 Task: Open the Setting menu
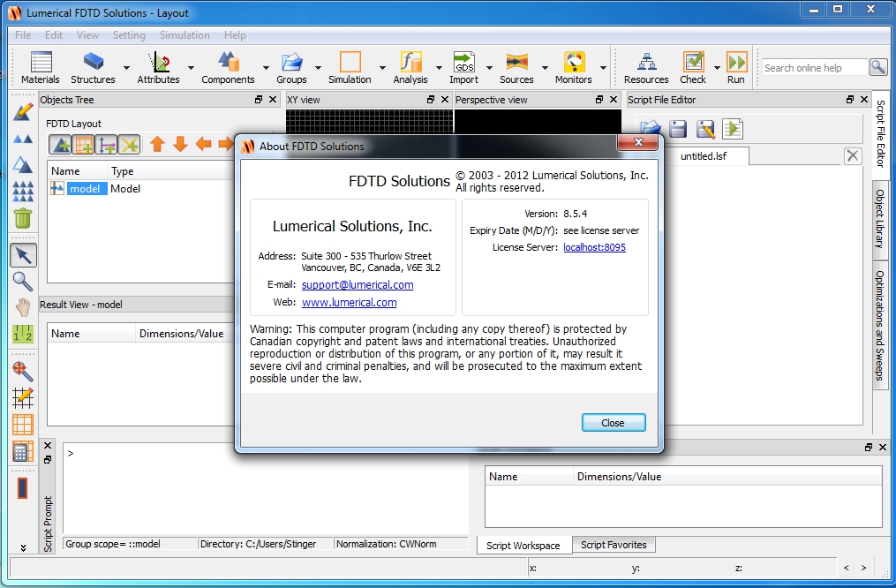click(x=129, y=34)
